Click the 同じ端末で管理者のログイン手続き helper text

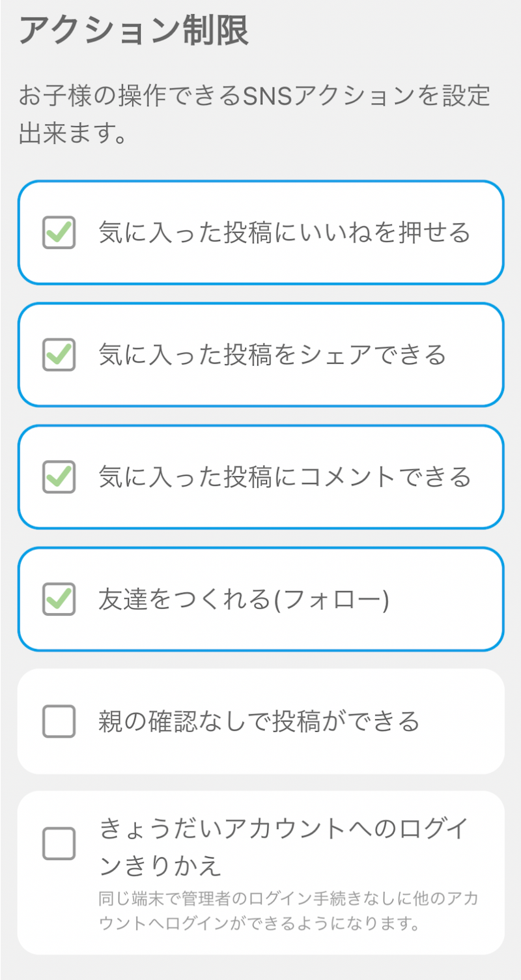[x=289, y=910]
